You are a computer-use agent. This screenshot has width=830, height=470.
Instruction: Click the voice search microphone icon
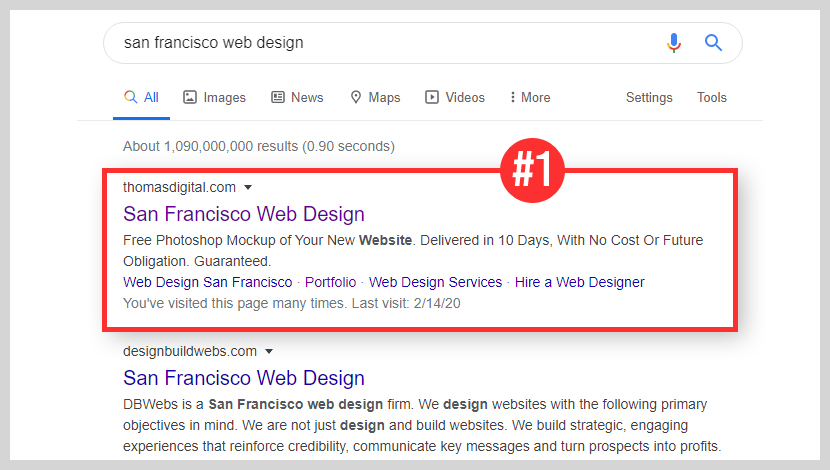coord(673,43)
